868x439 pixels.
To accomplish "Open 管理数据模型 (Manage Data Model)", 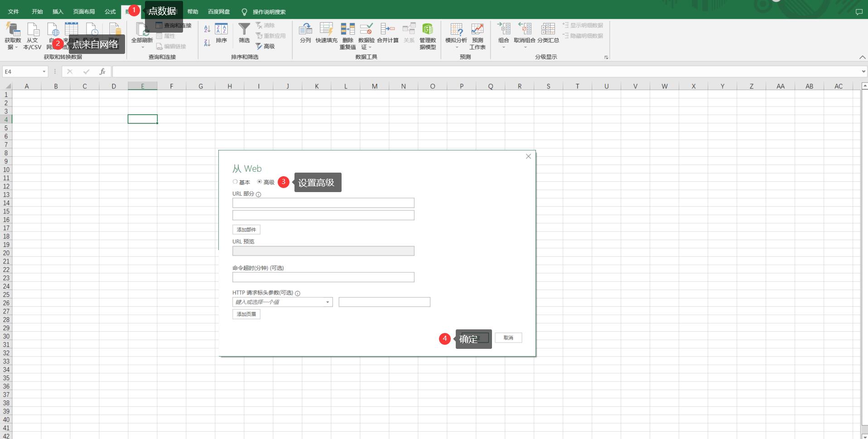I will pos(428,36).
